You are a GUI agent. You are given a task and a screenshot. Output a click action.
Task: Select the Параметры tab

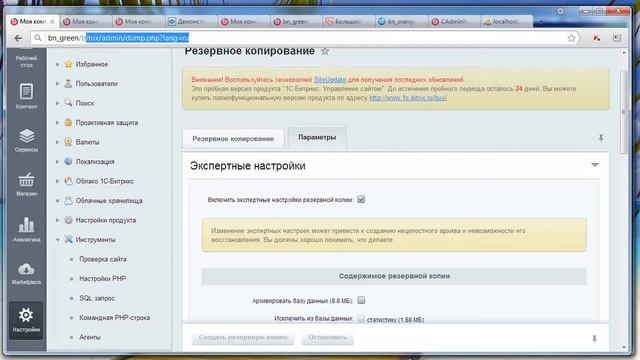[317, 138]
